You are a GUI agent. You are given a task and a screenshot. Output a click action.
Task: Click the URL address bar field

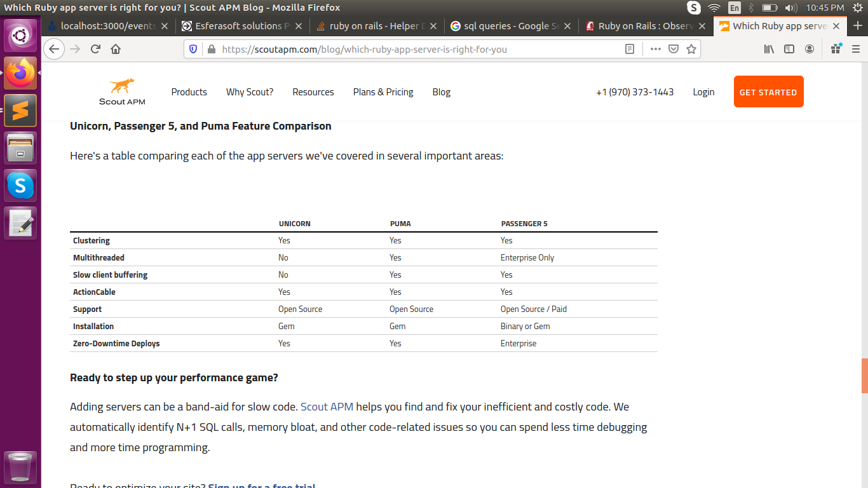(x=413, y=49)
